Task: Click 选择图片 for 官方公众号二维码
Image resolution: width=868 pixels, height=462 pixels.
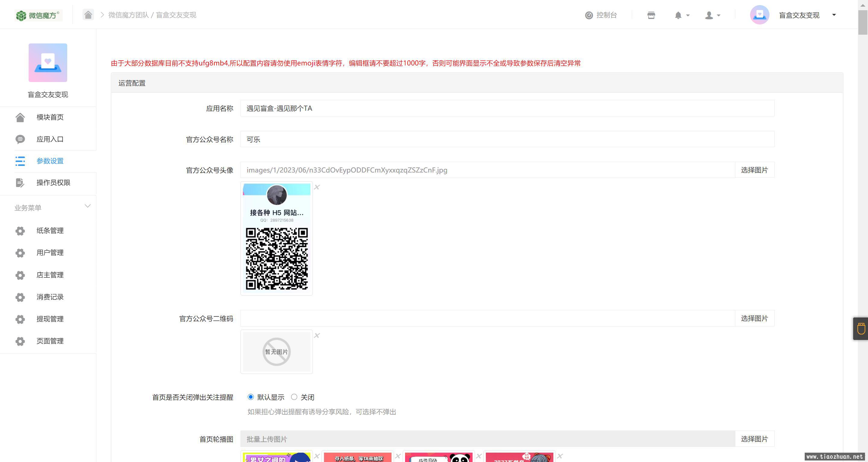Action: (x=754, y=318)
